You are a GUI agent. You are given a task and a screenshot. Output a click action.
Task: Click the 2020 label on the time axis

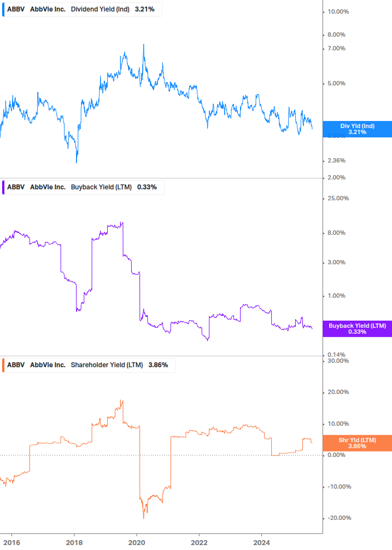pos(137,543)
